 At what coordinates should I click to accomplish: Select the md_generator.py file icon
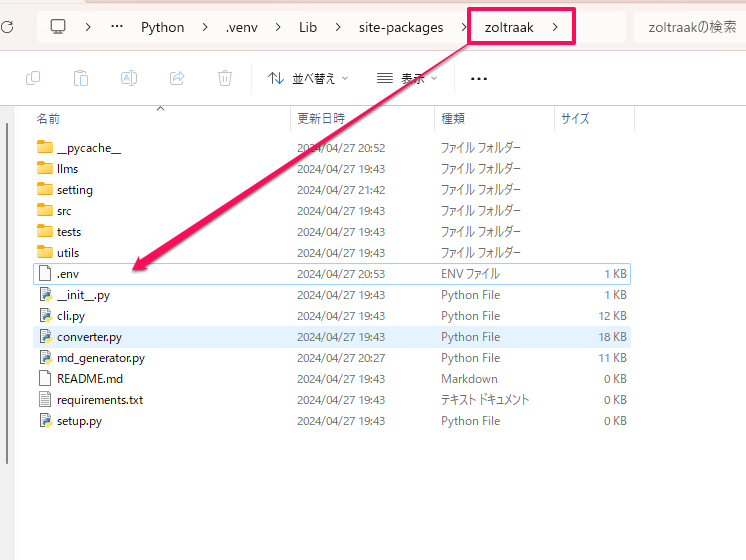pos(45,357)
